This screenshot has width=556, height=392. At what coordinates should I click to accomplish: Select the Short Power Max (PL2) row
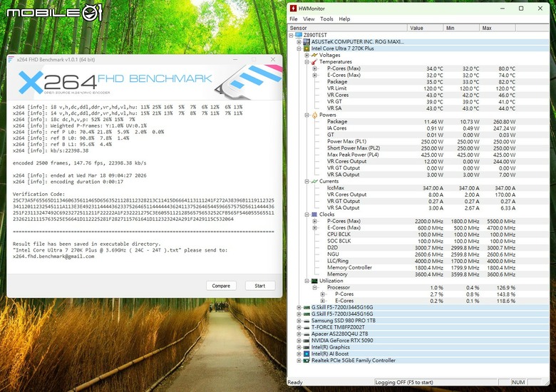(x=419, y=148)
